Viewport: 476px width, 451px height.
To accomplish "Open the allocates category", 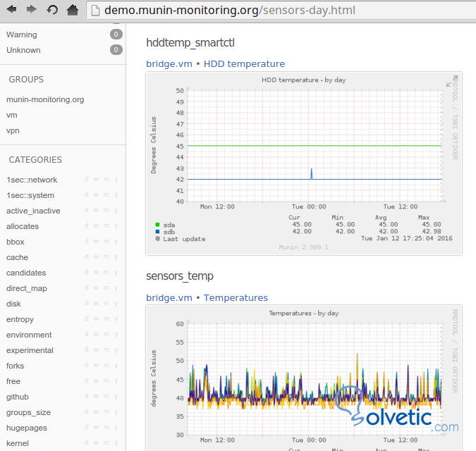I will [x=23, y=226].
